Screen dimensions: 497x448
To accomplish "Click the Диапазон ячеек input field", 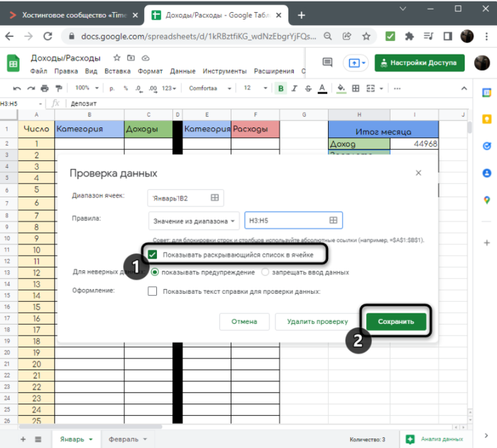I will pos(186,198).
